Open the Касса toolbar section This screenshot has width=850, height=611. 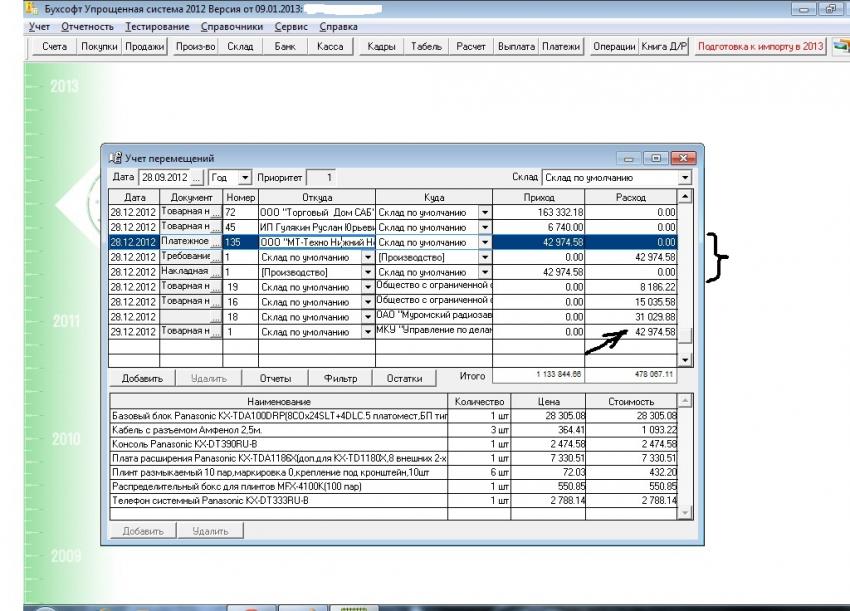(330, 46)
